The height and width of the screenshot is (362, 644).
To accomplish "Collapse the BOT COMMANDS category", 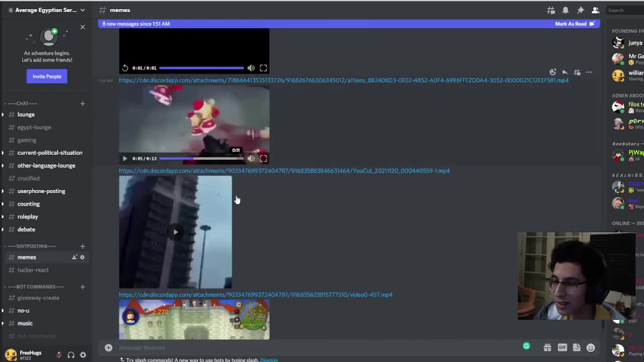I will pyautogui.click(x=33, y=287).
